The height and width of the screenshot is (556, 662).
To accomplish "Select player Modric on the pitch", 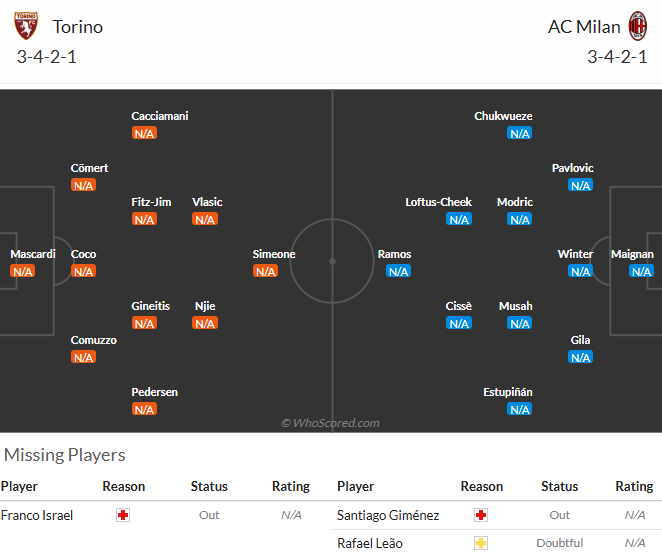I will (515, 202).
